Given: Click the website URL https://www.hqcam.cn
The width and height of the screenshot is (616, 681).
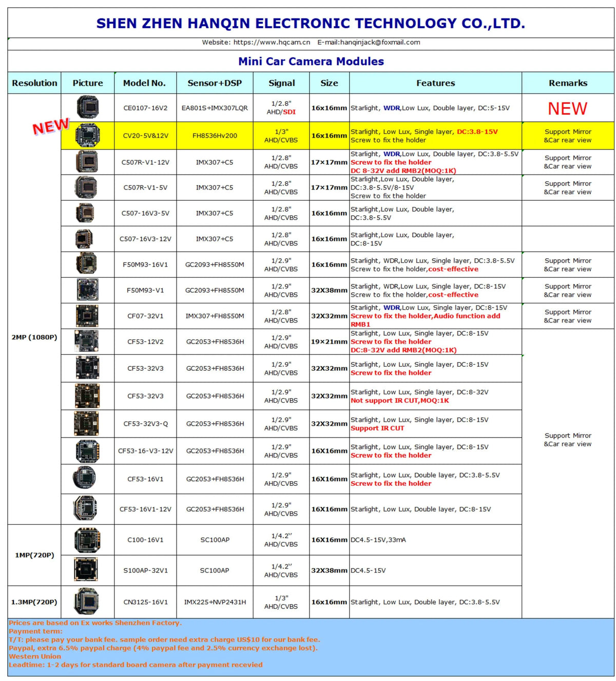Looking at the screenshot, I should pyautogui.click(x=272, y=42).
